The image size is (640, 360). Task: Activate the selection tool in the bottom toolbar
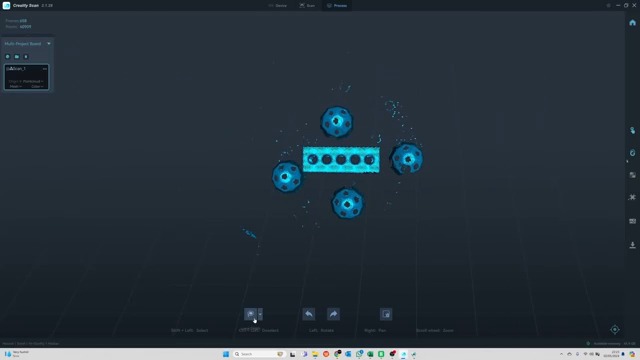pos(251,314)
